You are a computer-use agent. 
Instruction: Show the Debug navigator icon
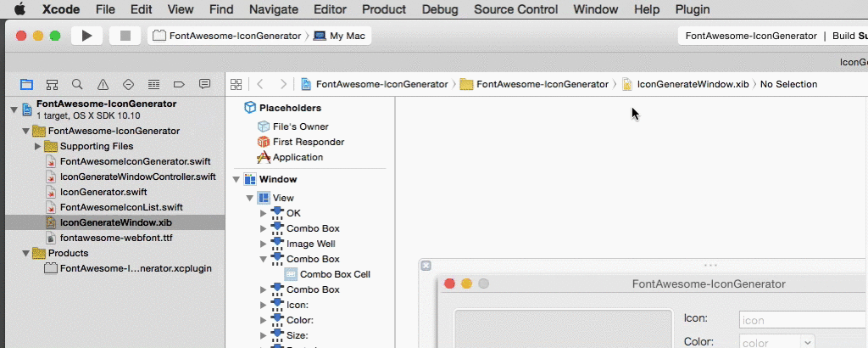tap(154, 84)
